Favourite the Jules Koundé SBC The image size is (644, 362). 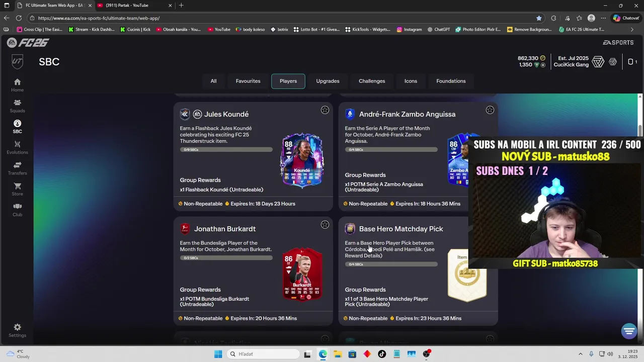pos(325,110)
